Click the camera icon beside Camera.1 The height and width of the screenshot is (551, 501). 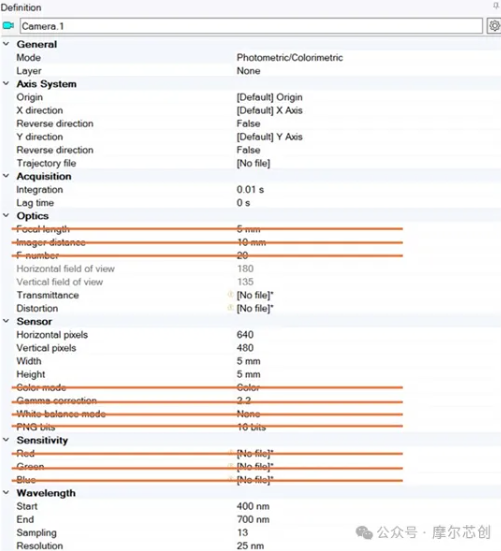point(8,26)
